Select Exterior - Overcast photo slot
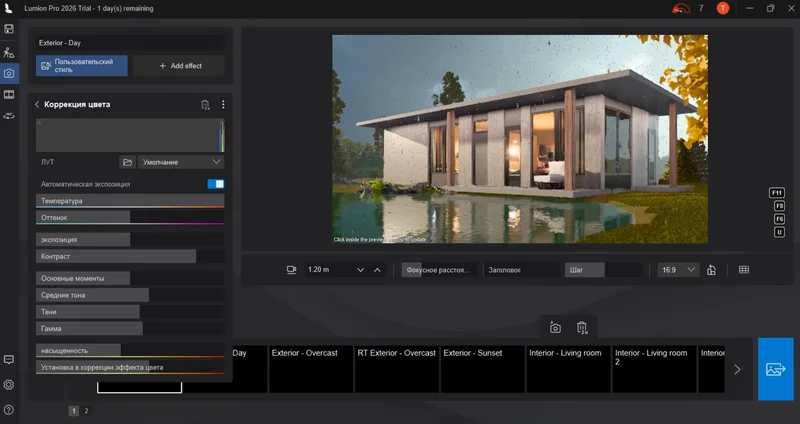The image size is (800, 424). (x=311, y=369)
